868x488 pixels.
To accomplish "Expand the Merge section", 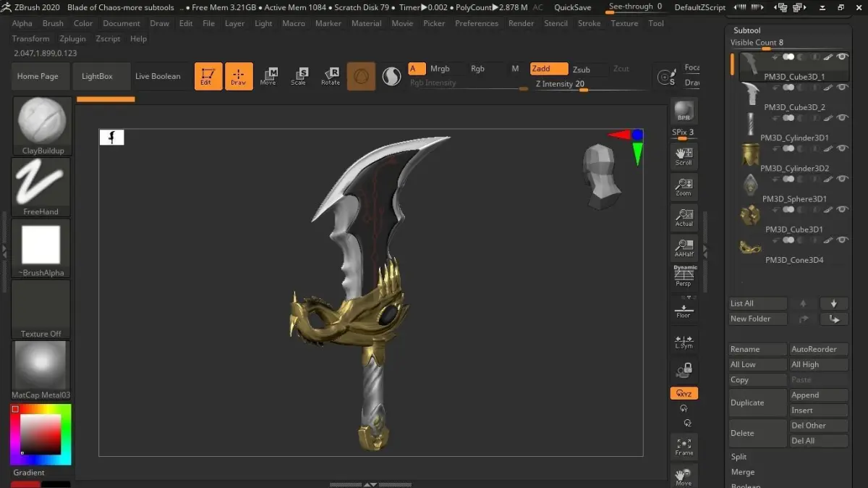I will 742,472.
